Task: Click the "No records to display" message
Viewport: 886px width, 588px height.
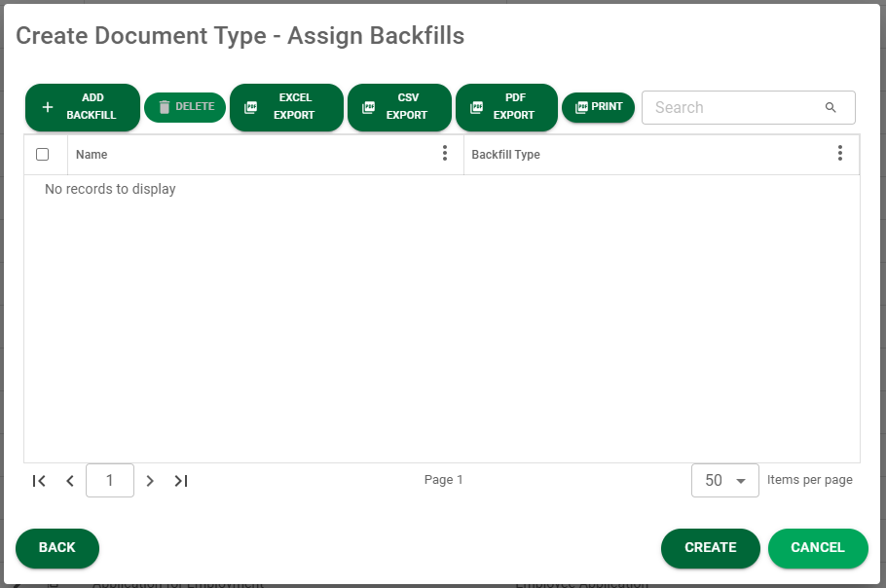Action: (x=110, y=189)
